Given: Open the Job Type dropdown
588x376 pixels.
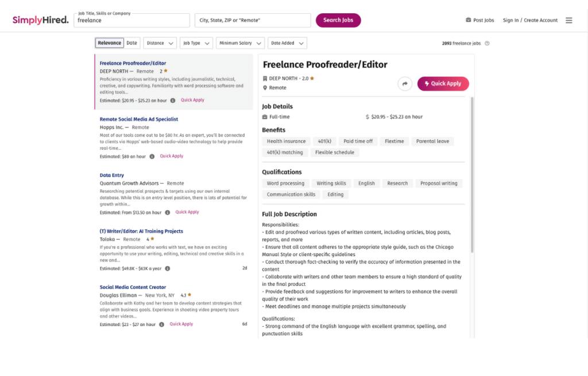Looking at the screenshot, I should [x=196, y=43].
